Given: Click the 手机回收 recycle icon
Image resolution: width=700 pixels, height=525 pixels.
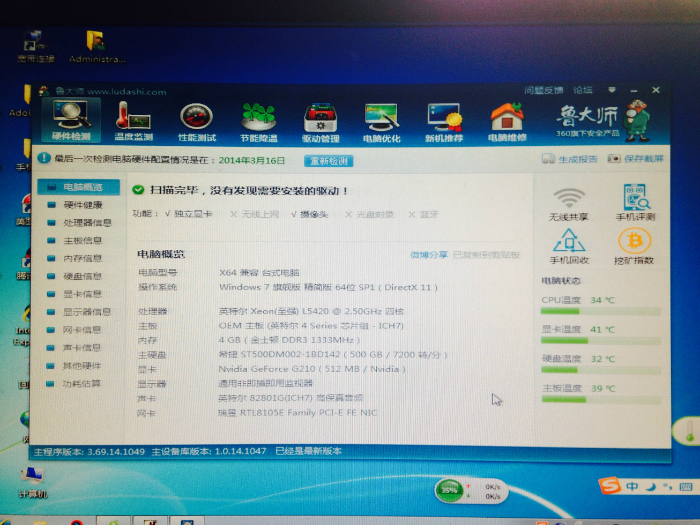Looking at the screenshot, I should tap(569, 245).
